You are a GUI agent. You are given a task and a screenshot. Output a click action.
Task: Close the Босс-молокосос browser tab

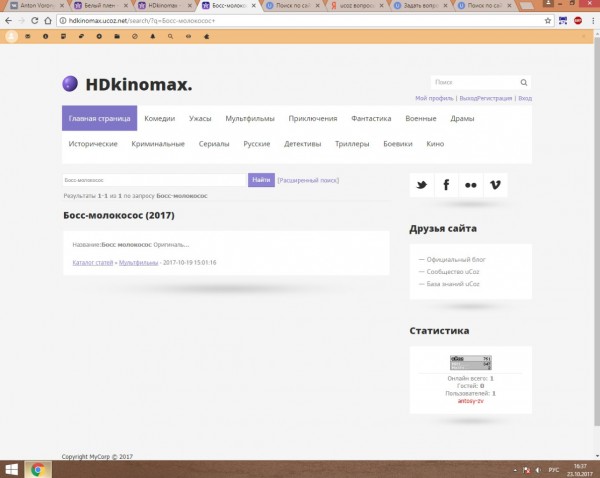click(253, 6)
